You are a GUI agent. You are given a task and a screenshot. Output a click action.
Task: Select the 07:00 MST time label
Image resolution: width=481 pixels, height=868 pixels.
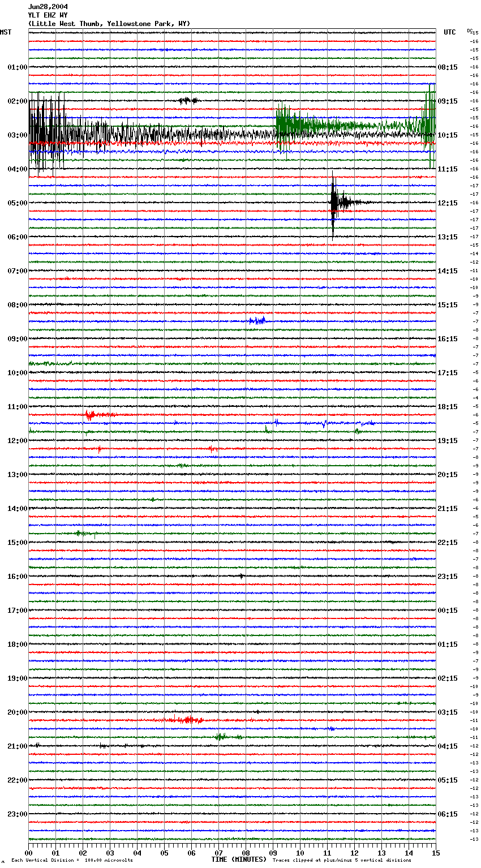pos(18,271)
